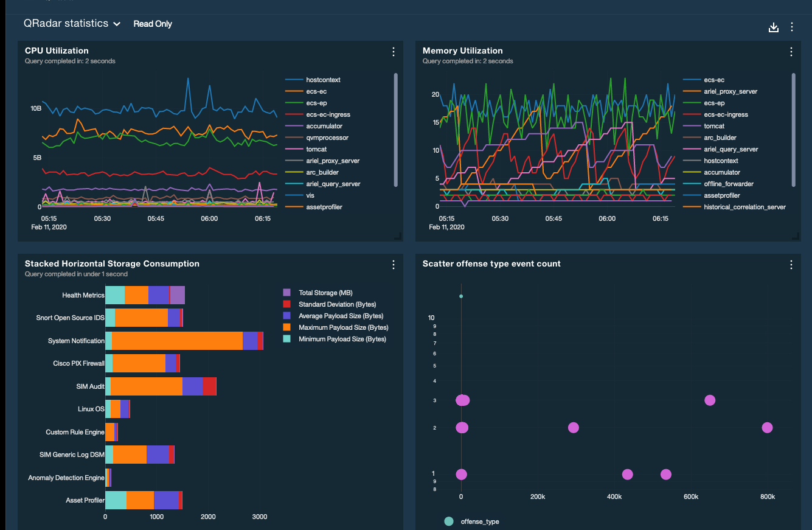Open the CPU Utilization chart options menu
The image size is (812, 530).
tap(393, 52)
